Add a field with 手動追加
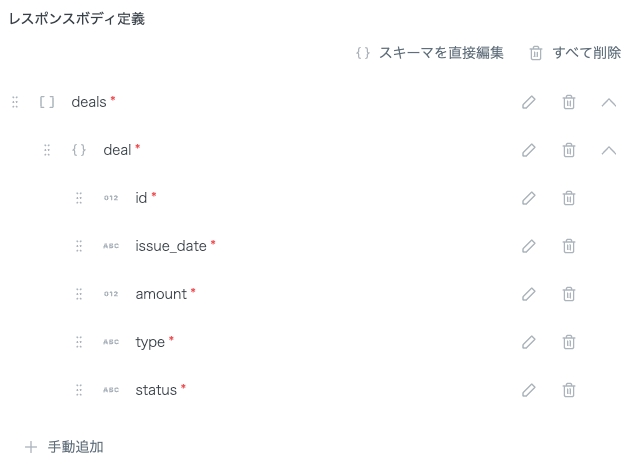644x475 pixels. click(x=65, y=446)
